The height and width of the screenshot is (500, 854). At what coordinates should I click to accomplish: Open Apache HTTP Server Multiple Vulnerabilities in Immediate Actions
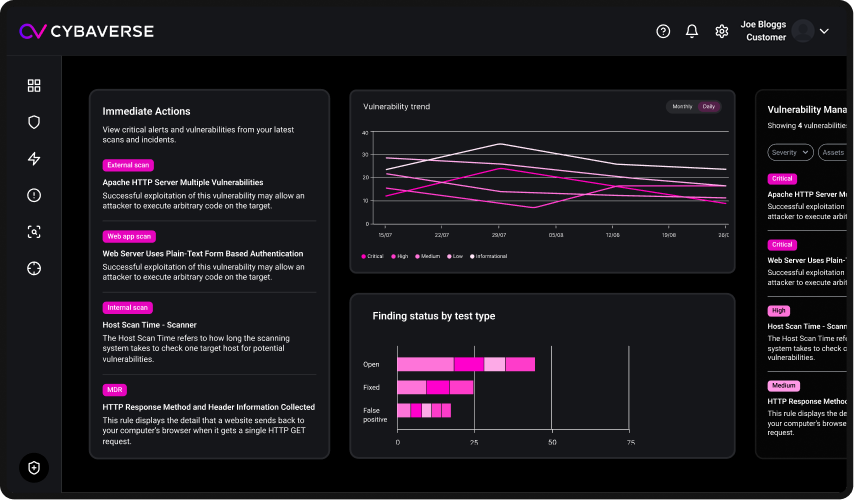183,183
